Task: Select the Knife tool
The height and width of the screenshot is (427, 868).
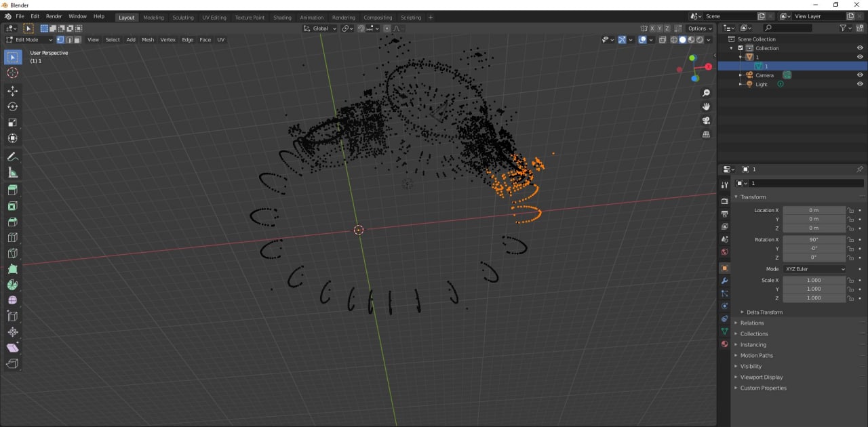Action: (x=12, y=253)
